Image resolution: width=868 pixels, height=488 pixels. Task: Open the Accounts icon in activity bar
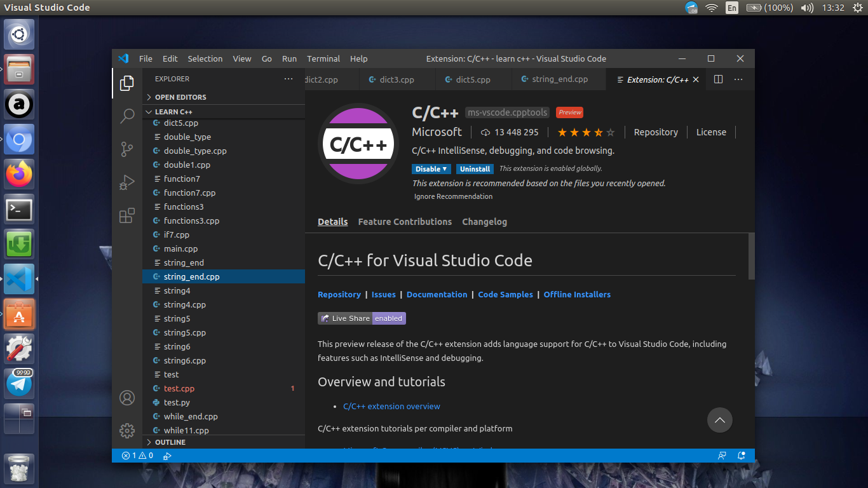pyautogui.click(x=127, y=398)
